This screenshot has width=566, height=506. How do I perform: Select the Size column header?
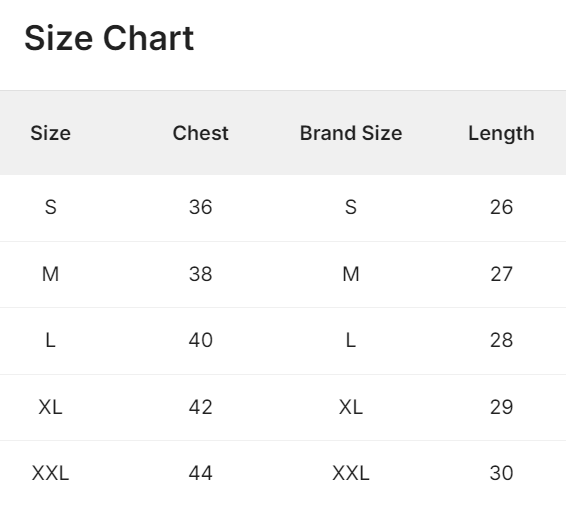tap(51, 133)
